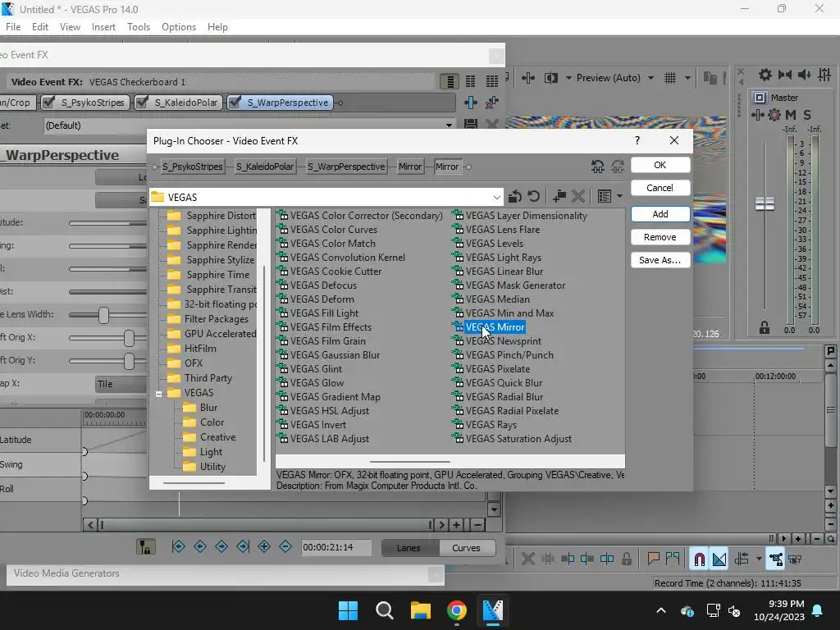The image size is (840, 630).
Task: Select the three-column grid view icon in Video Event FX
Action: 492,81
